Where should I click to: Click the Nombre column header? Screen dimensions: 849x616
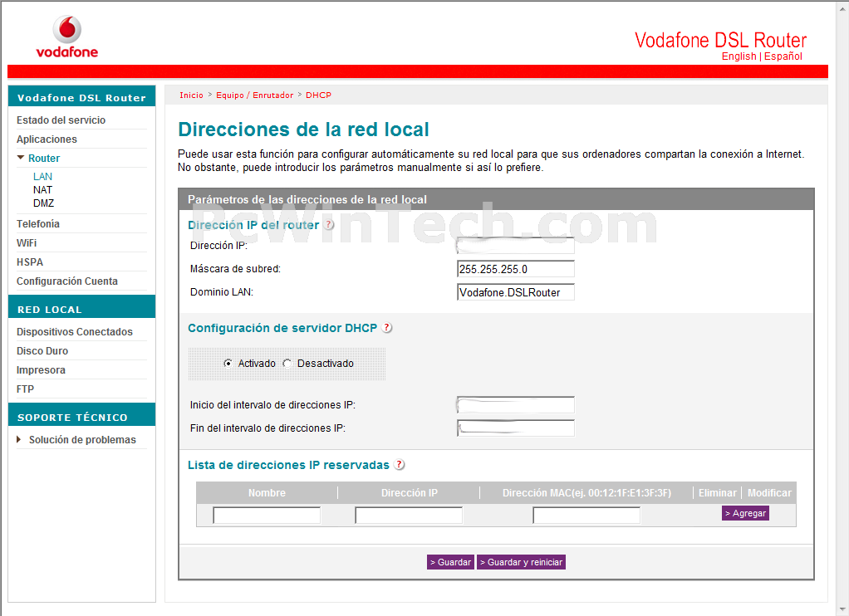pos(267,492)
